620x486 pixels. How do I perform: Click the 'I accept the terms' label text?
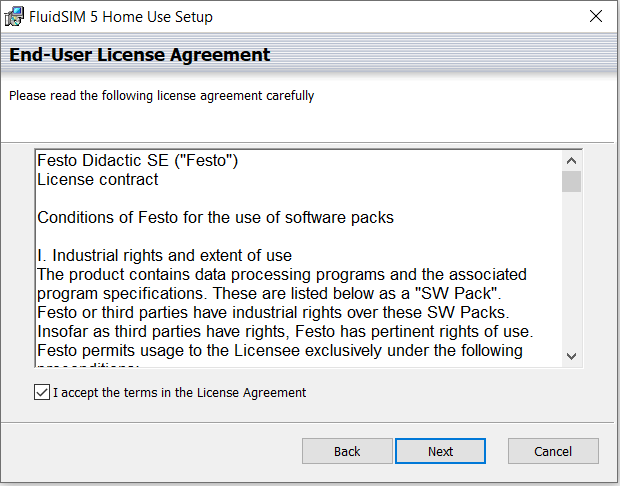(179, 393)
